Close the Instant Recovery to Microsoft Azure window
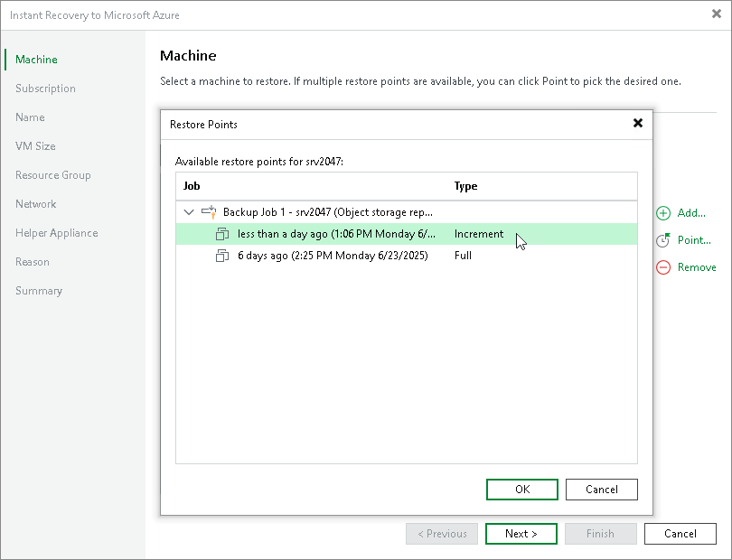This screenshot has height=560, width=732. (x=716, y=14)
